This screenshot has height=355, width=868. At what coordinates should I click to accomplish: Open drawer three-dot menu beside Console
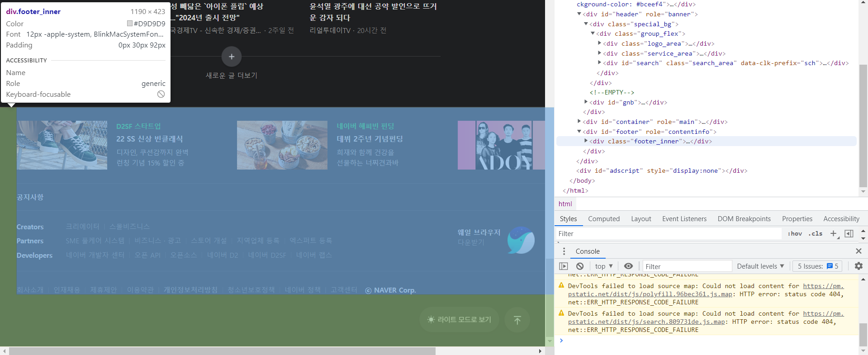tap(564, 251)
